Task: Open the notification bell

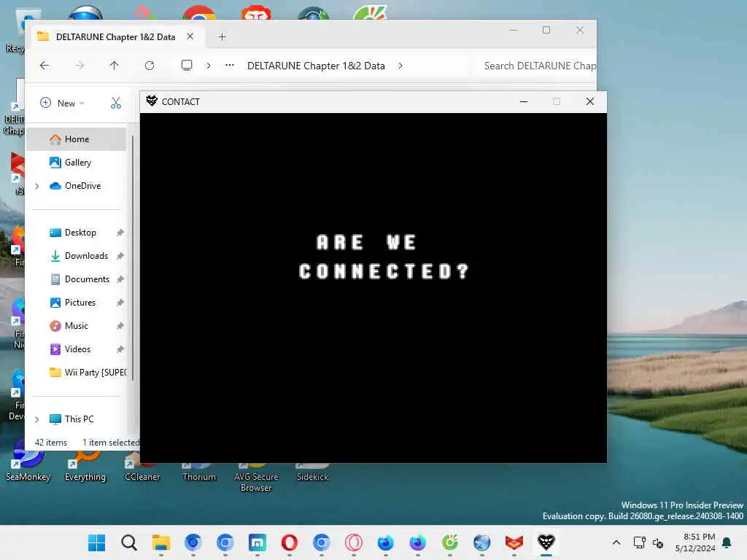Action: [x=727, y=542]
